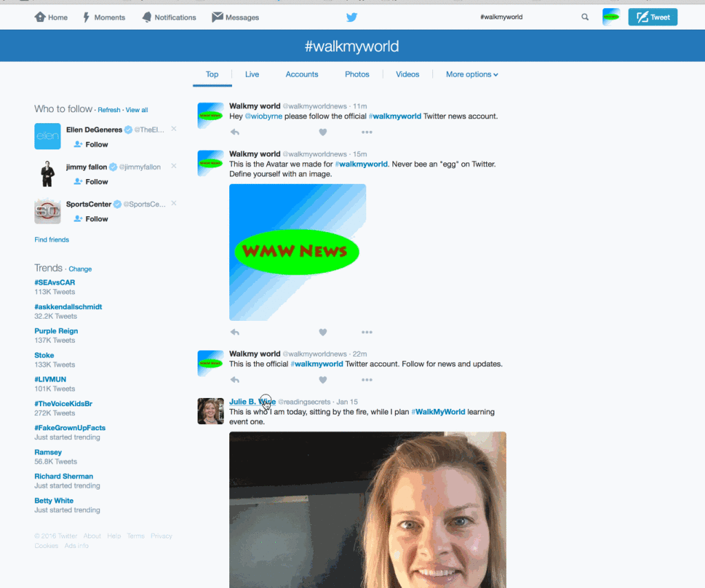Click the #WalkMyWorld hashtag in Julie's tweet
Viewport: 705px width, 588px height.
click(439, 412)
